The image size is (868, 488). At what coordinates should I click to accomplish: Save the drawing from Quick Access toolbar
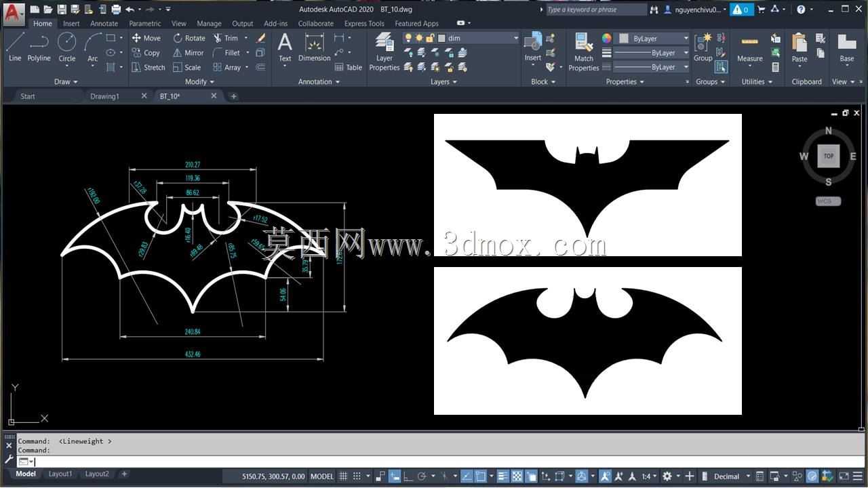[62, 9]
